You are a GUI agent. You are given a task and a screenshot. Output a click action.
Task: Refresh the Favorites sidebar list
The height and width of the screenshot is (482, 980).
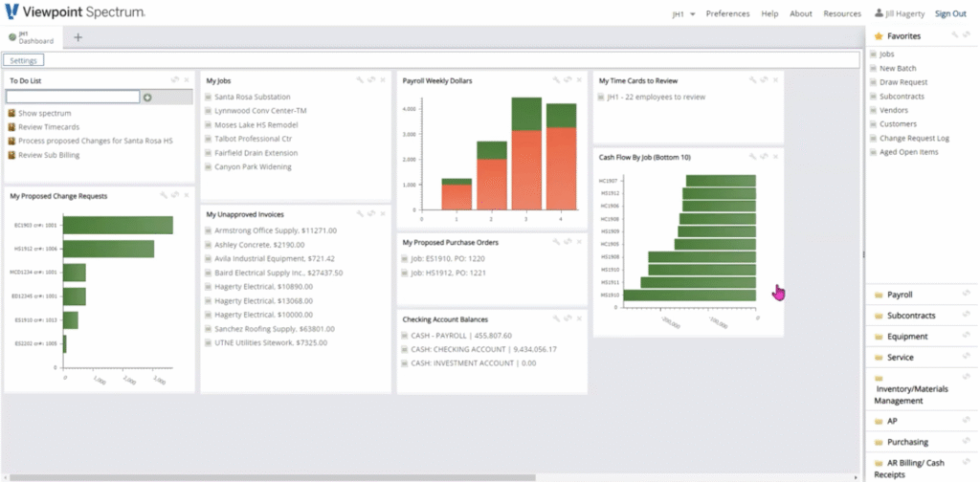(967, 35)
